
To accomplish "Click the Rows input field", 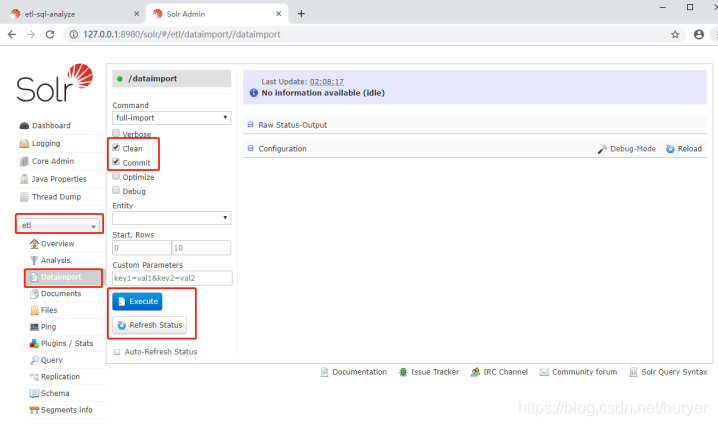I will [x=201, y=248].
